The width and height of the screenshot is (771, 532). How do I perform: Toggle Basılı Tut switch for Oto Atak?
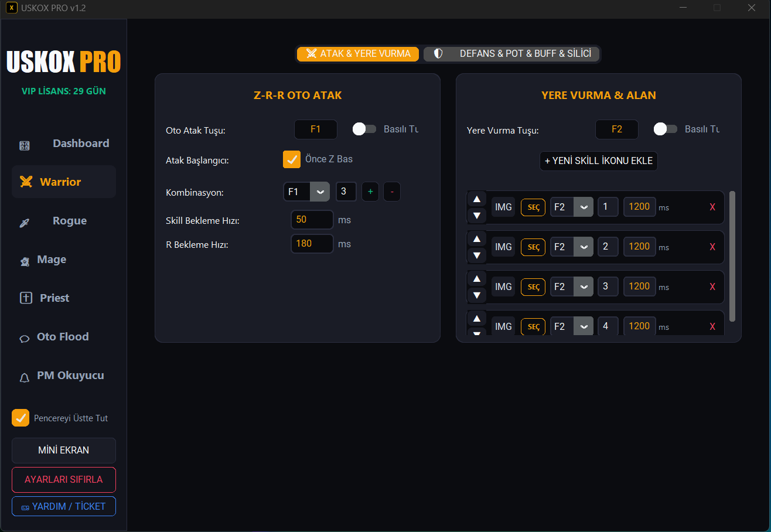pos(364,129)
